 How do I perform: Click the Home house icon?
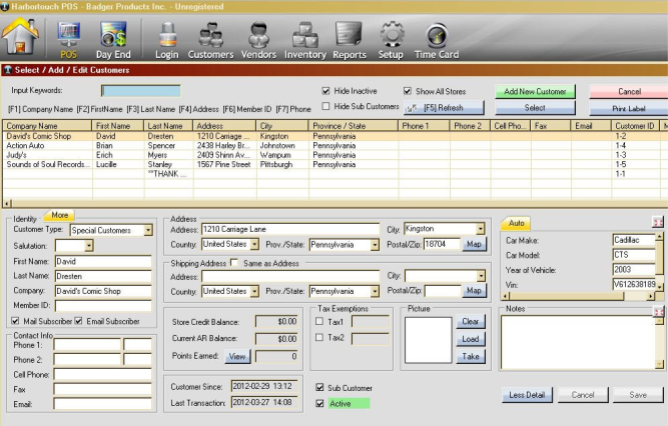tap(21, 37)
